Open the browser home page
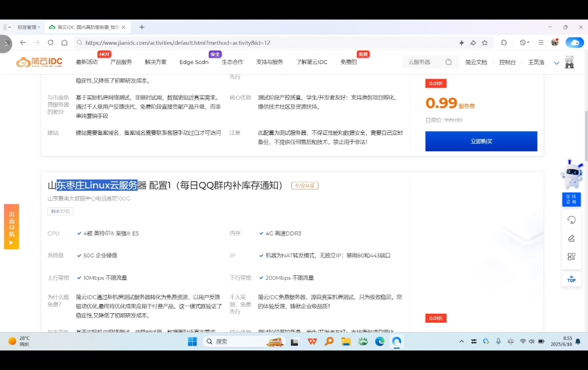 (64, 43)
